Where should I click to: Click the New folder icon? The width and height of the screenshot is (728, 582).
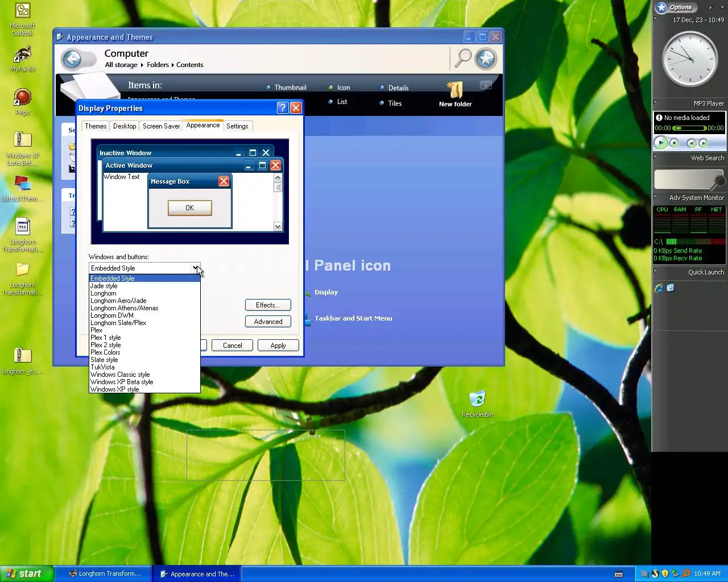coord(455,90)
